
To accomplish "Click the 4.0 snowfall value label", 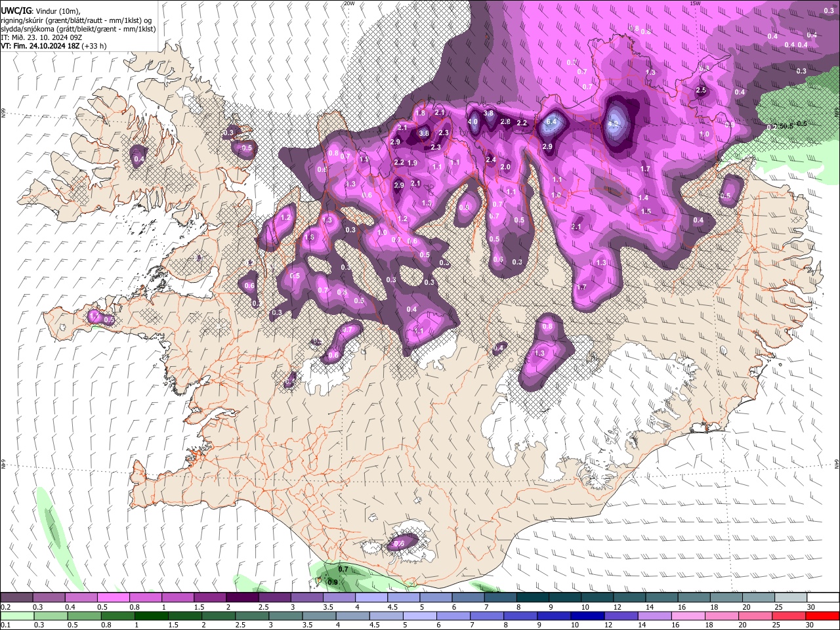I will [472, 121].
